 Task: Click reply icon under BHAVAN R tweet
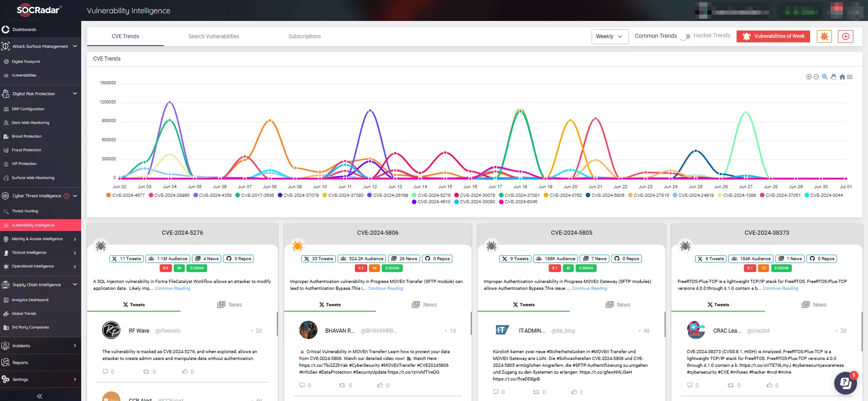pos(302,386)
